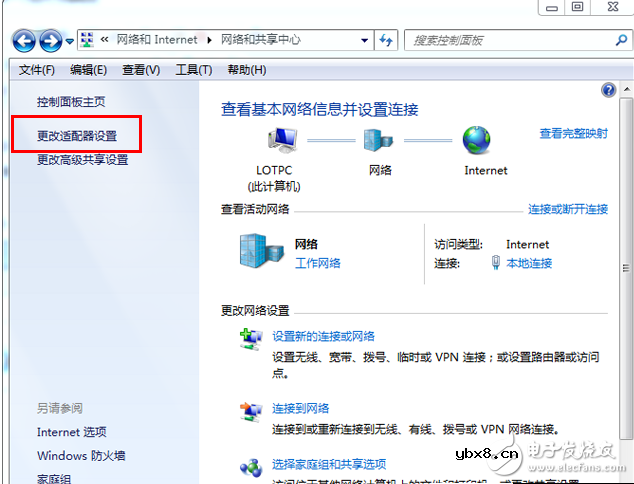
Task: Click the vertical scrollbar thumb
Action: 626,268
